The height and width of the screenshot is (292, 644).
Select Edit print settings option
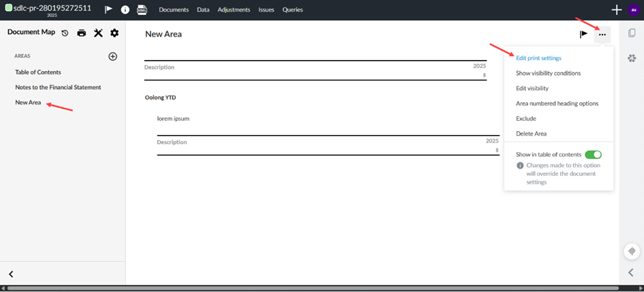[x=538, y=58]
